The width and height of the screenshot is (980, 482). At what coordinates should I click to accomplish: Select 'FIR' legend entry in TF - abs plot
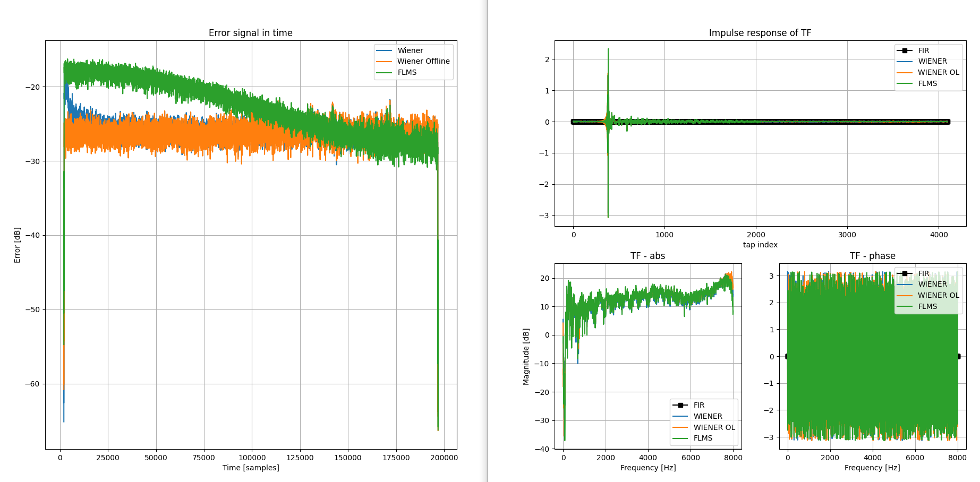(x=699, y=405)
